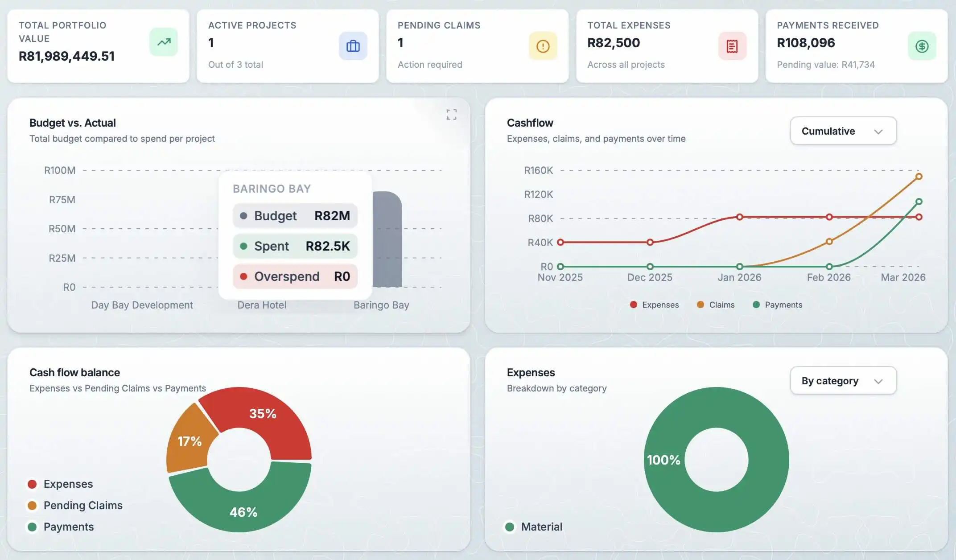Open fullscreen view of Budget vs. Actual chart
The height and width of the screenshot is (560, 956).
(451, 114)
